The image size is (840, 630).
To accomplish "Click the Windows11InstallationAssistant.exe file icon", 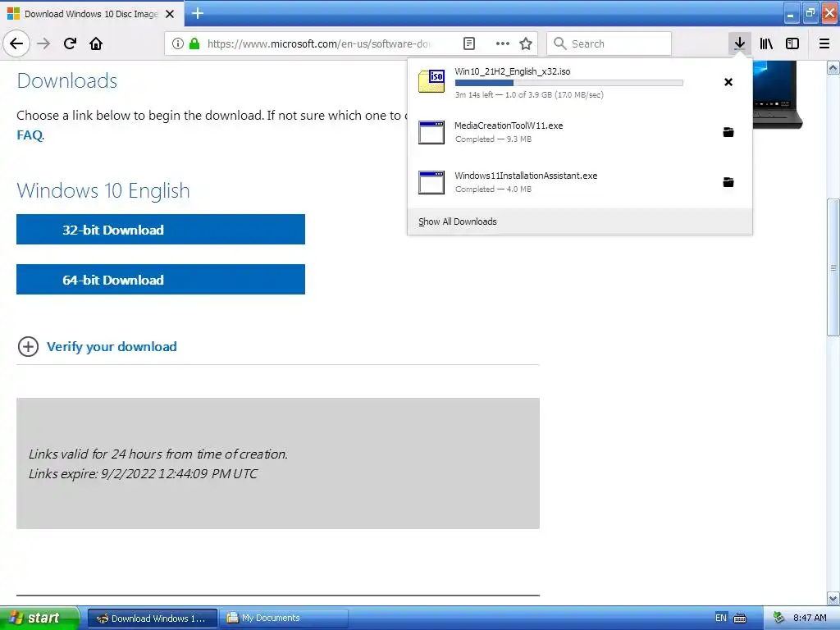I will click(x=431, y=182).
